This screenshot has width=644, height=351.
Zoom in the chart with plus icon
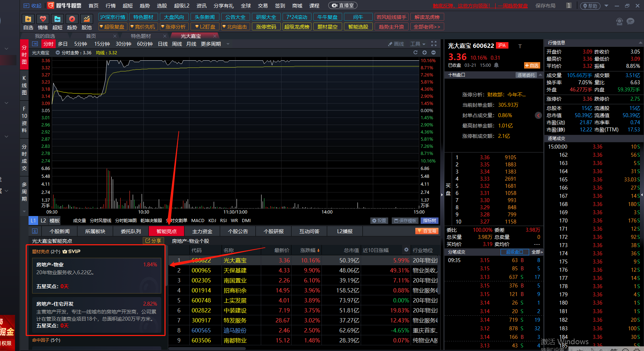pyautogui.click(x=425, y=52)
